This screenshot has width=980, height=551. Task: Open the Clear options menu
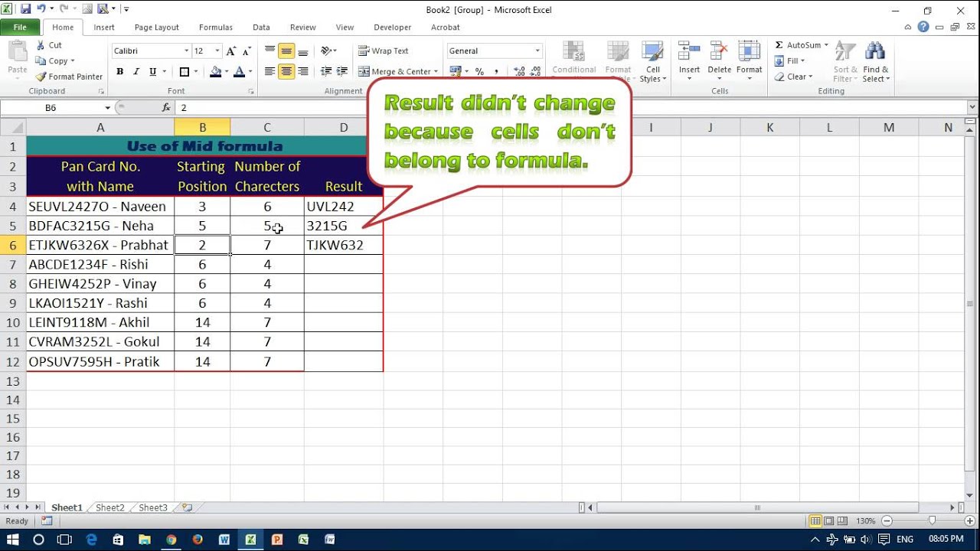click(x=792, y=77)
